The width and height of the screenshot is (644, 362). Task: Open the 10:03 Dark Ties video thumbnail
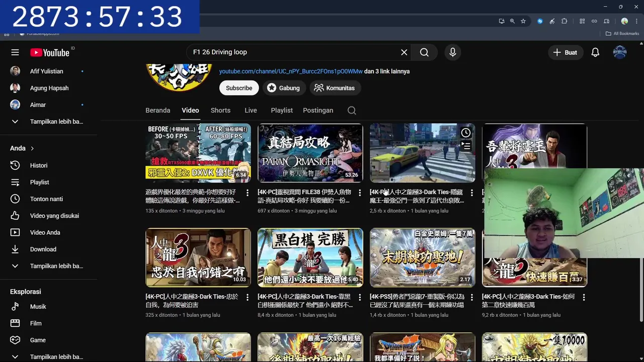(x=198, y=257)
